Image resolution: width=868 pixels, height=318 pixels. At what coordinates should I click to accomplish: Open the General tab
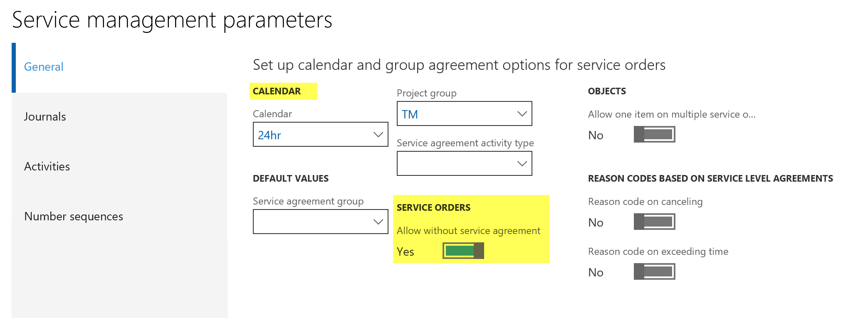pyautogui.click(x=44, y=67)
